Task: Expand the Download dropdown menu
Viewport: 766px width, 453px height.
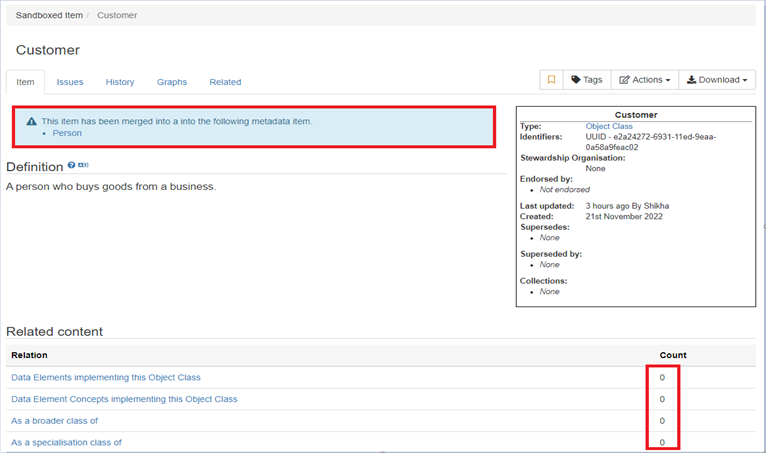Action: pyautogui.click(x=717, y=80)
